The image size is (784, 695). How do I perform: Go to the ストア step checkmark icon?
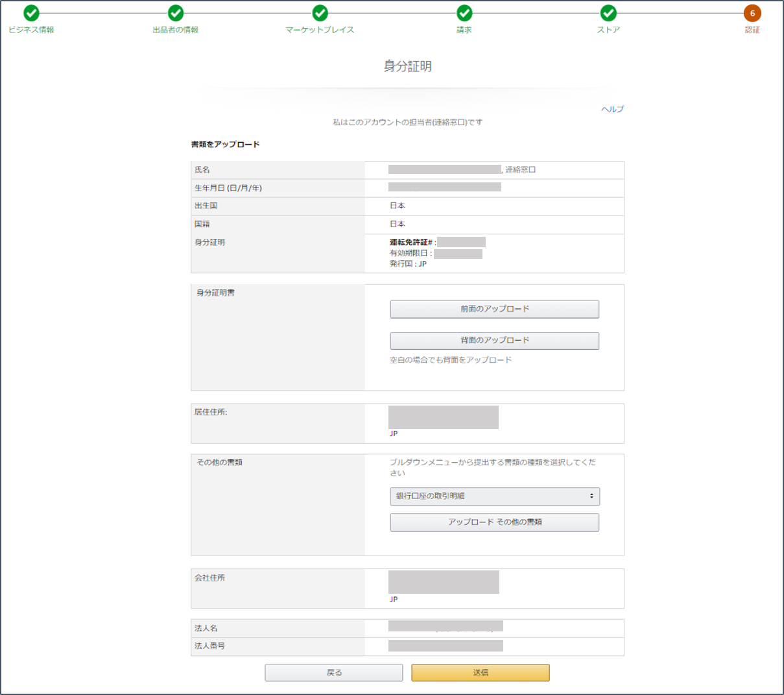tap(608, 13)
